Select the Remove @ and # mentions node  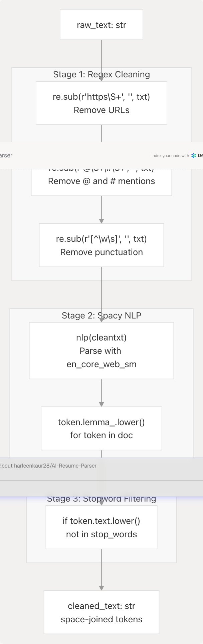click(101, 182)
